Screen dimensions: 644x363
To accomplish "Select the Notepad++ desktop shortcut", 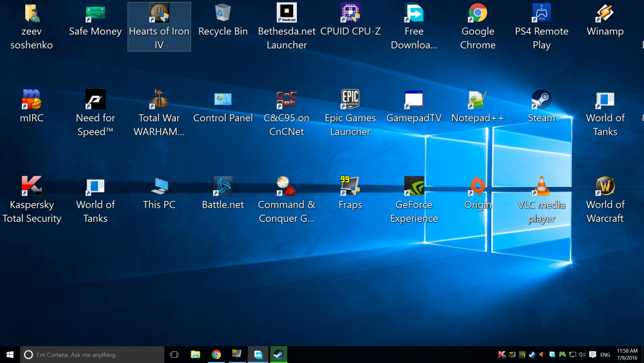I will [x=478, y=107].
